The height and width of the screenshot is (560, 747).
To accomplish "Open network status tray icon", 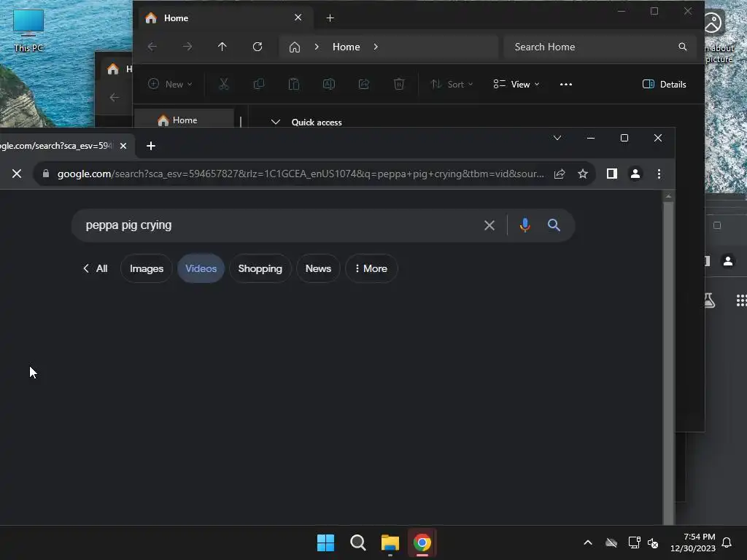I will click(634, 542).
